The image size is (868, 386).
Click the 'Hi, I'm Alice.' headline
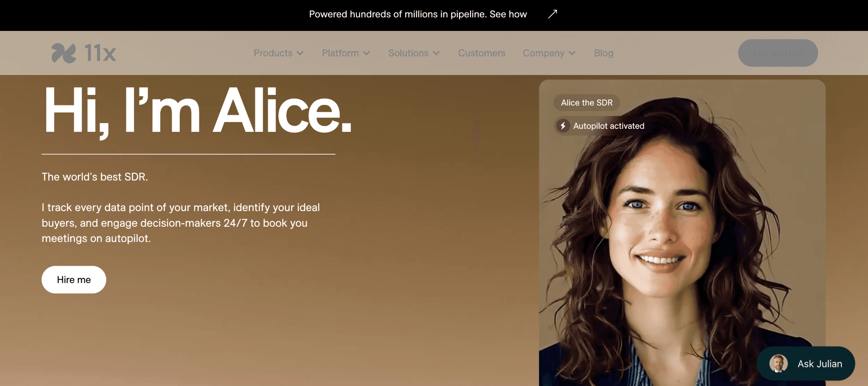tap(198, 111)
